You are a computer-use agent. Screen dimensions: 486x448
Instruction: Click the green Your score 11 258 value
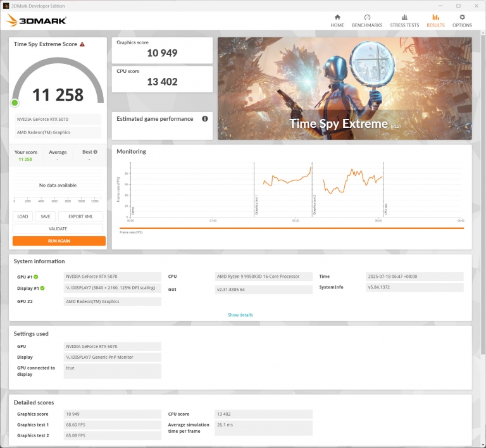point(25,159)
